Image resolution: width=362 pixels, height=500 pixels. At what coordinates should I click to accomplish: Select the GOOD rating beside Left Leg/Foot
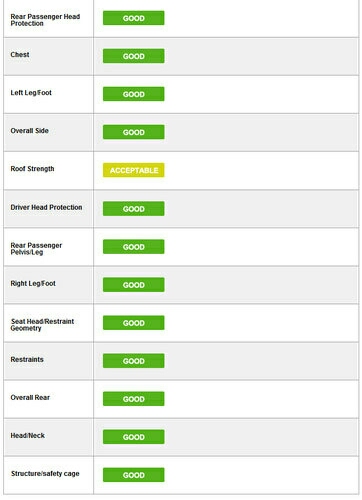133,94
